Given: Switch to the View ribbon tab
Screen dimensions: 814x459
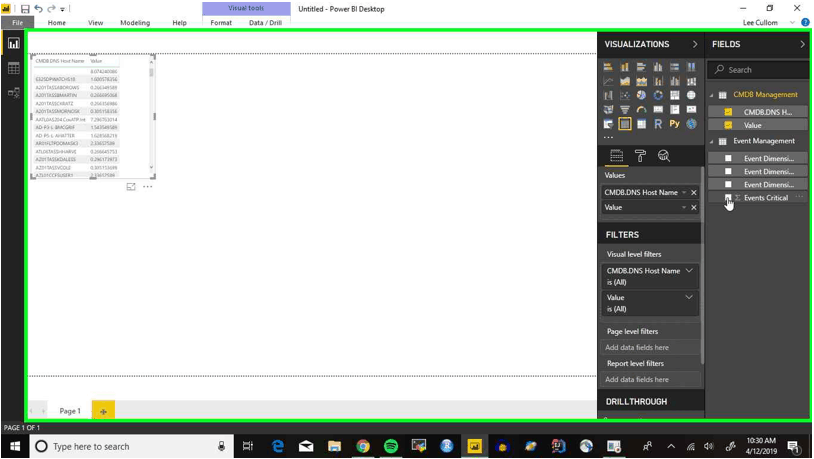Looking at the screenshot, I should point(96,23).
